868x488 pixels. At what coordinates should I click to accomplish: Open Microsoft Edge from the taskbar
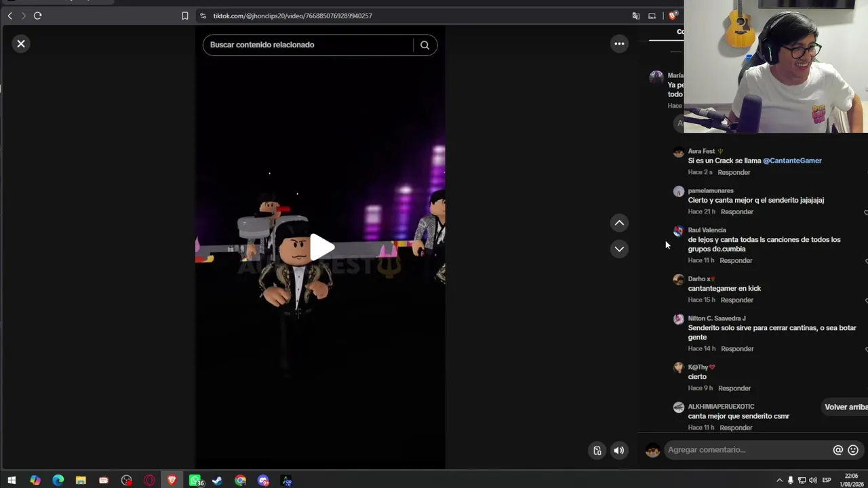[x=58, y=481]
